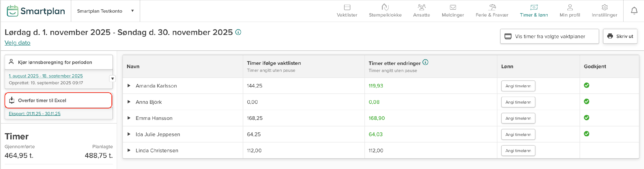Toggle approval checkmark for Amanda Karlsson
Image resolution: width=644 pixels, height=169 pixels.
coord(586,85)
